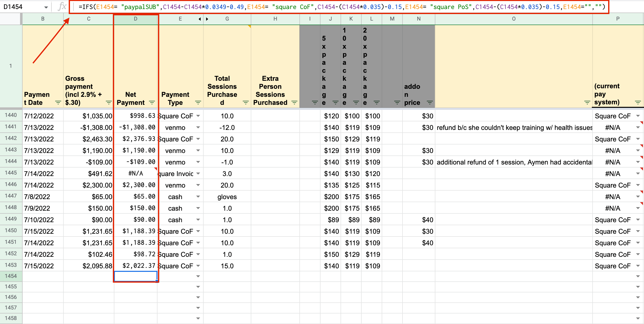Image resolution: width=644 pixels, height=324 pixels.
Task: Open the filter icon in column M header
Action: click(x=397, y=103)
